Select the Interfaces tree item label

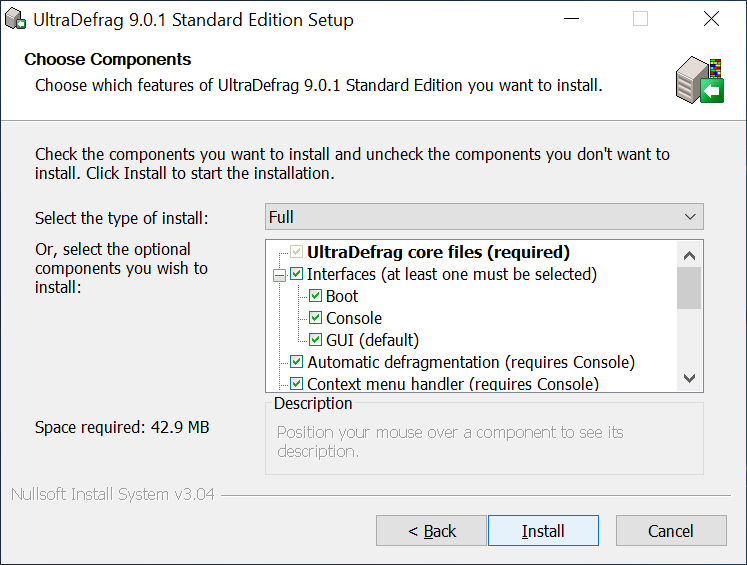click(451, 274)
